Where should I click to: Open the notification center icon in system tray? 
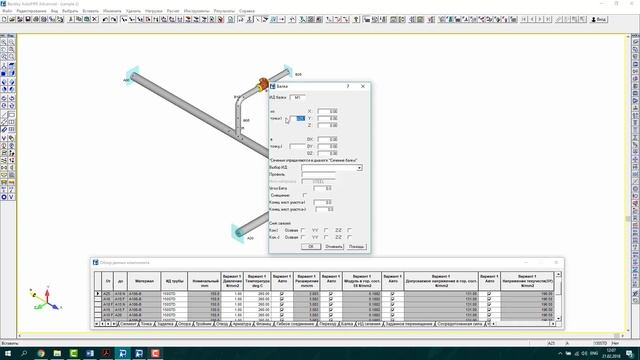click(629, 353)
